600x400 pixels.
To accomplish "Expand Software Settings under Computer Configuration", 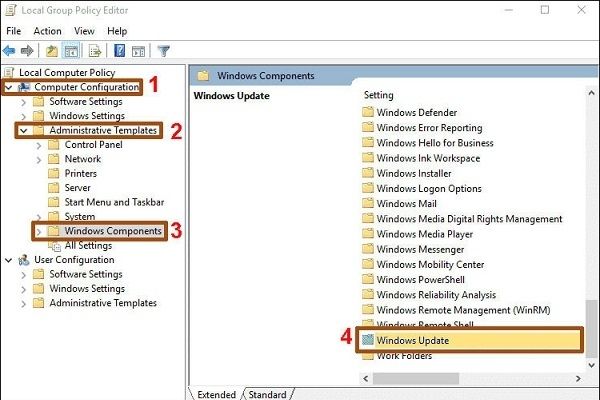I will point(24,102).
